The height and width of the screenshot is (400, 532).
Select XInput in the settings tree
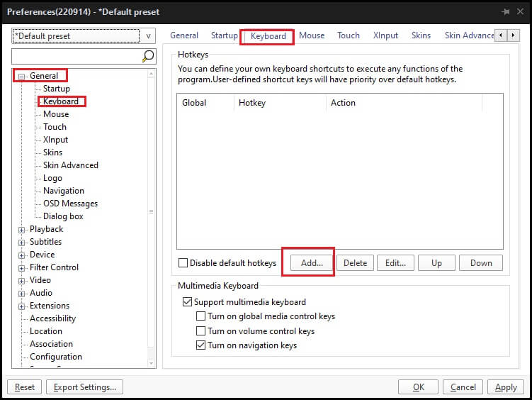pos(55,140)
